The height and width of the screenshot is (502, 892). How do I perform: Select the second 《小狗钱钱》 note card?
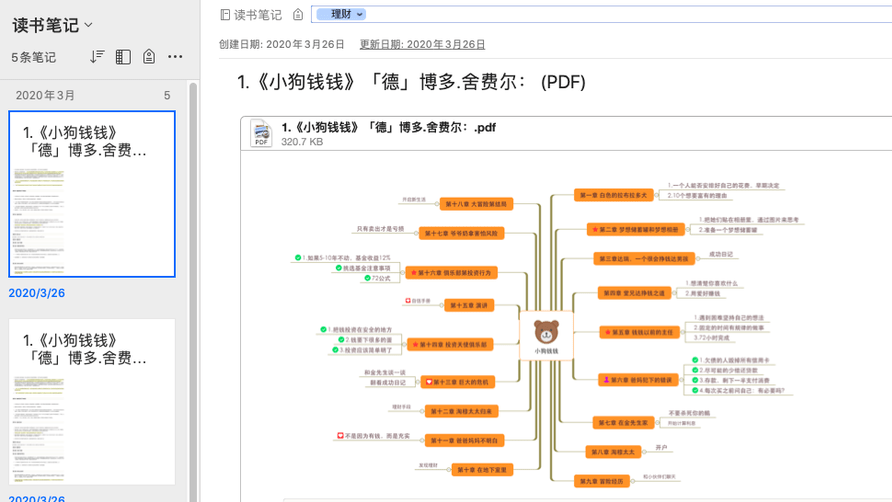92,402
